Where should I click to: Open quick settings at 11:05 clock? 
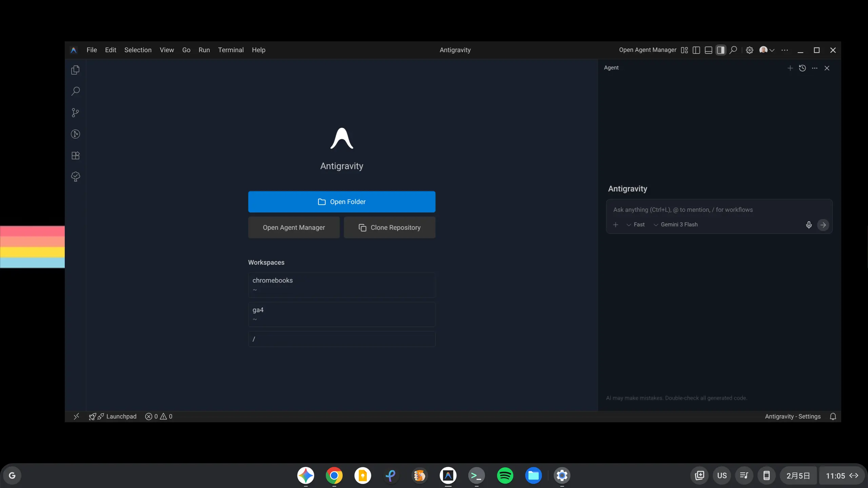pyautogui.click(x=842, y=475)
